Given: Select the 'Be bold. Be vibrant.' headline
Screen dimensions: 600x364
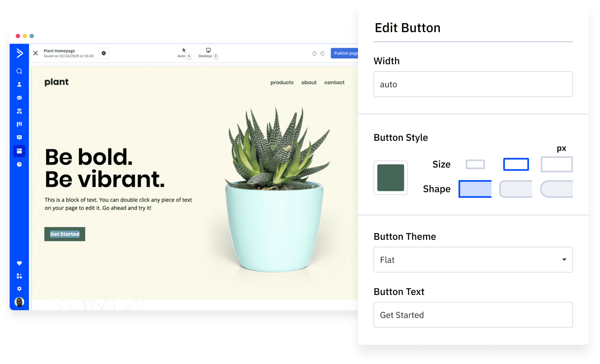Looking at the screenshot, I should coord(105,168).
